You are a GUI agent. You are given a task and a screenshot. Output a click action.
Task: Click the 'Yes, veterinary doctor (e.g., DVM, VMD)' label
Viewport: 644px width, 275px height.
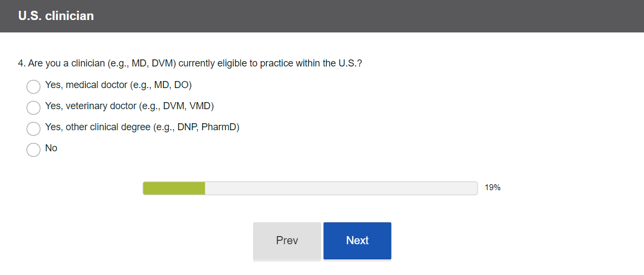tap(129, 106)
